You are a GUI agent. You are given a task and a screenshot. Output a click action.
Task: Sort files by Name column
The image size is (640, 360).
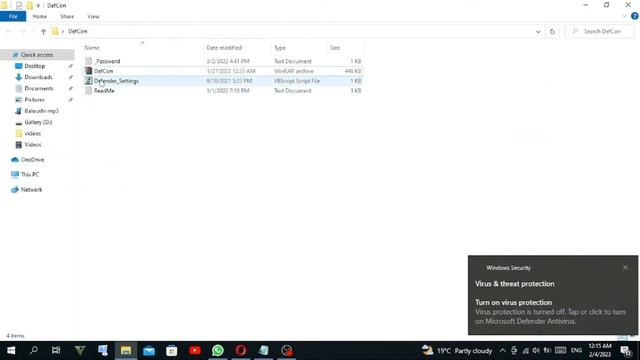[x=92, y=48]
